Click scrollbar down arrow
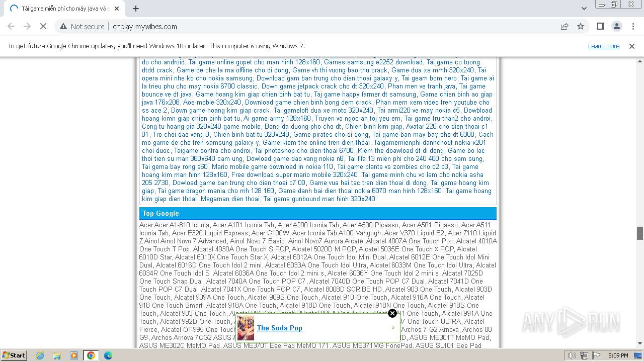The image size is (644, 362). [640, 343]
